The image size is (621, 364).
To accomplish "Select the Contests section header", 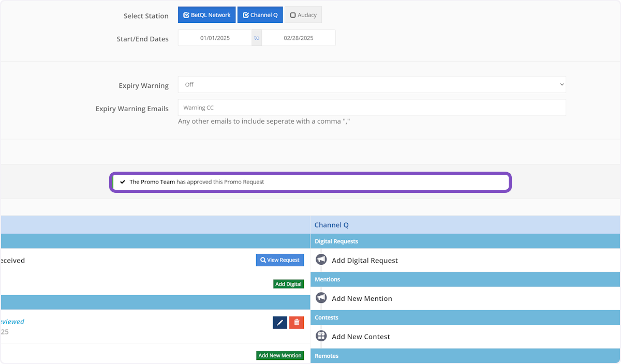I will tap(326, 317).
